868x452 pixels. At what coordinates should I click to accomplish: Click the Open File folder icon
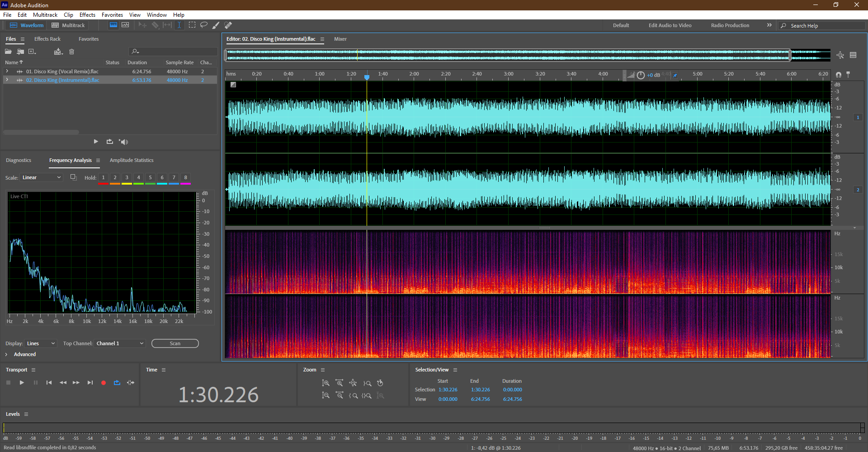click(8, 52)
